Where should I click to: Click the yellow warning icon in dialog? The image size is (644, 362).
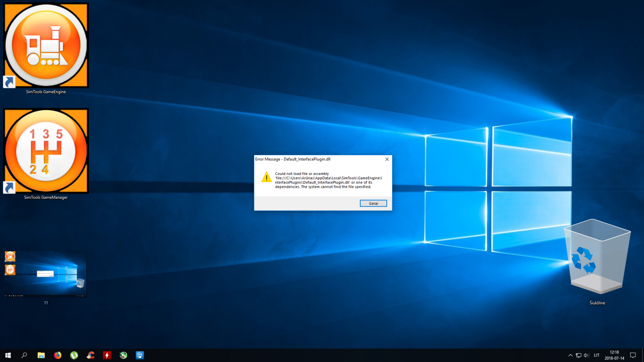pyautogui.click(x=266, y=177)
